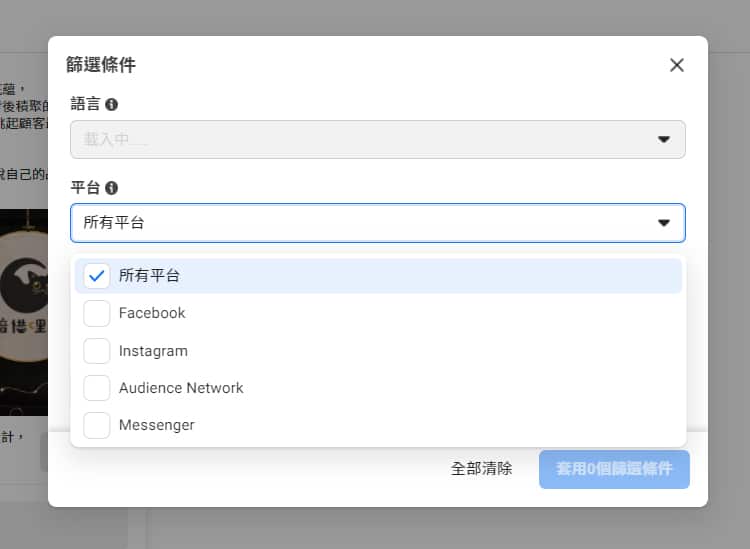The width and height of the screenshot is (750, 549).
Task: Check the Instagram platform checkbox
Action: 97,351
